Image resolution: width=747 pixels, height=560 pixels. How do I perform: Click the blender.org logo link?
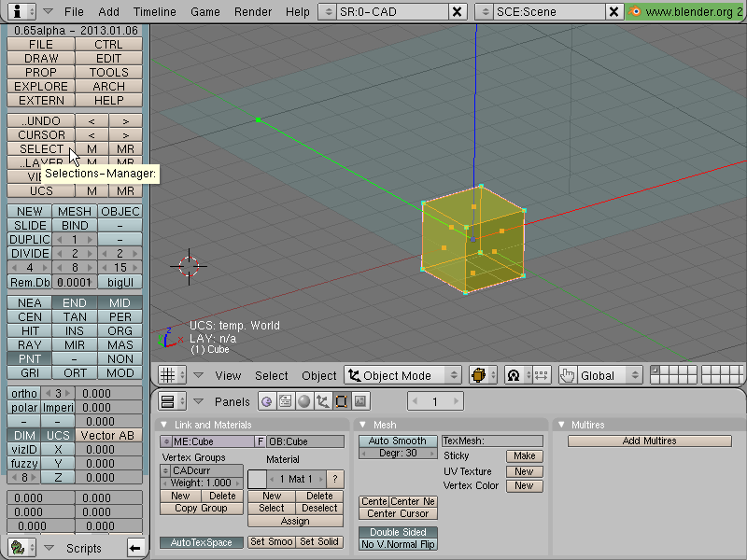[x=686, y=11]
